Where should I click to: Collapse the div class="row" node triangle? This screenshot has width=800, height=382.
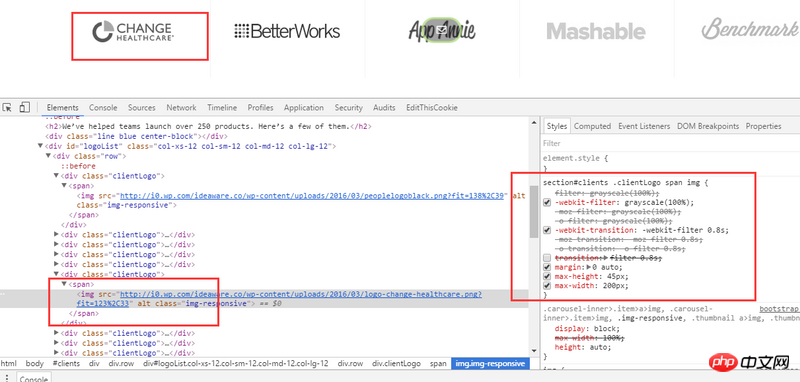48,156
